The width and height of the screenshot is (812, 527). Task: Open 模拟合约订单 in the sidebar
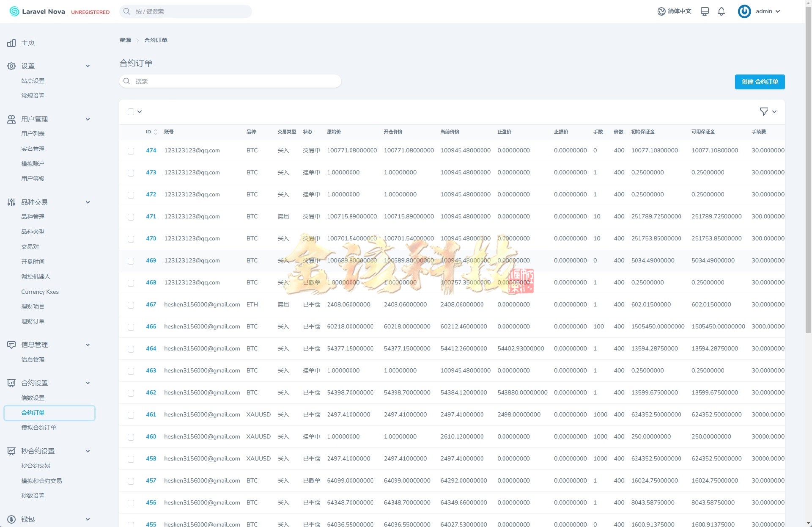pos(38,428)
